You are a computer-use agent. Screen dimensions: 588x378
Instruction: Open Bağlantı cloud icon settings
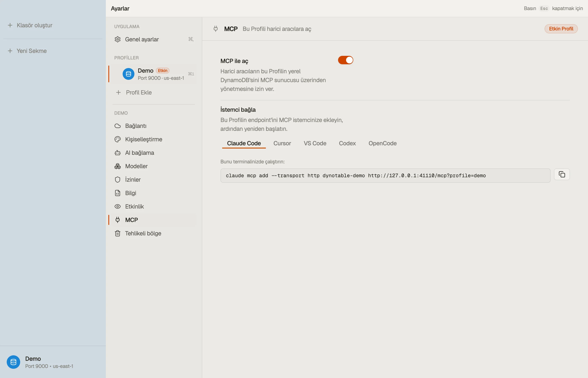pos(118,126)
